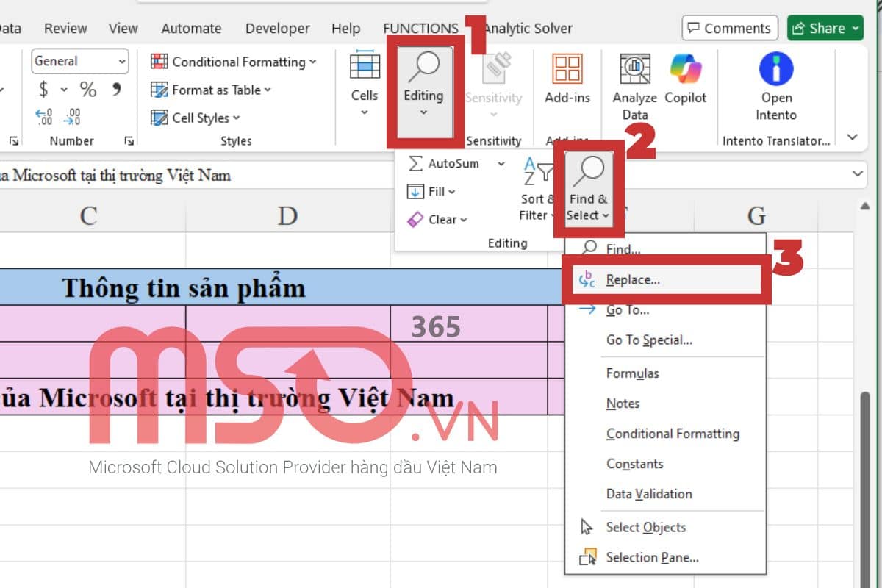Screen dimensions: 882x588
Task: Switch to the Review tab
Action: click(x=66, y=29)
